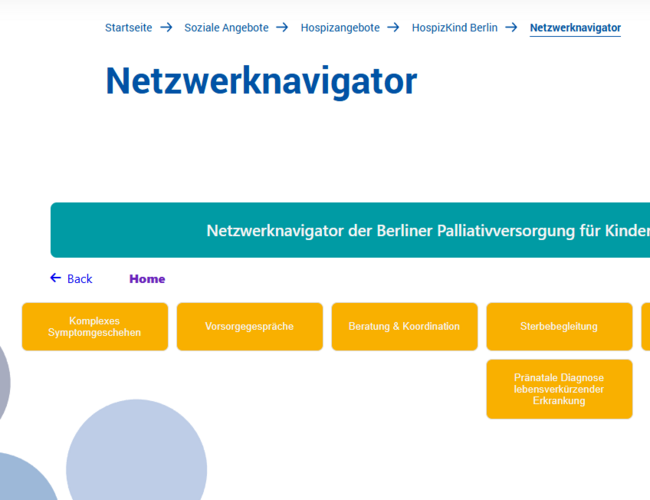Open the Sterbebegleitung tile
The height and width of the screenshot is (500, 650).
[x=559, y=327]
